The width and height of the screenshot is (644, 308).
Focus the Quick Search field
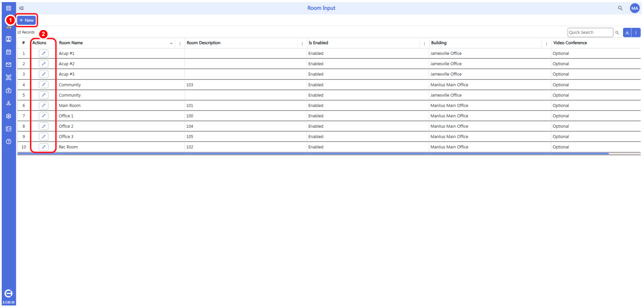(x=590, y=32)
